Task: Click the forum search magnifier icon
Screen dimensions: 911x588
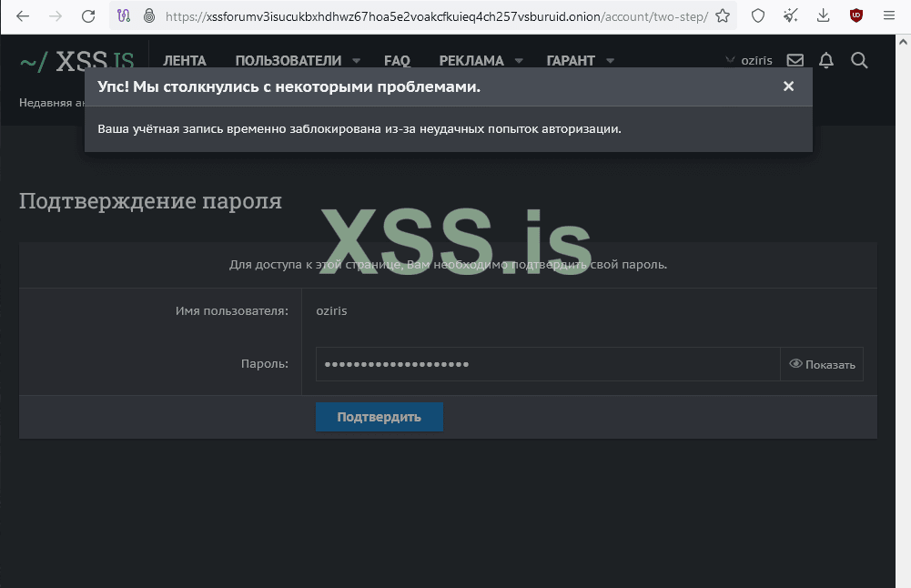Action: point(859,60)
